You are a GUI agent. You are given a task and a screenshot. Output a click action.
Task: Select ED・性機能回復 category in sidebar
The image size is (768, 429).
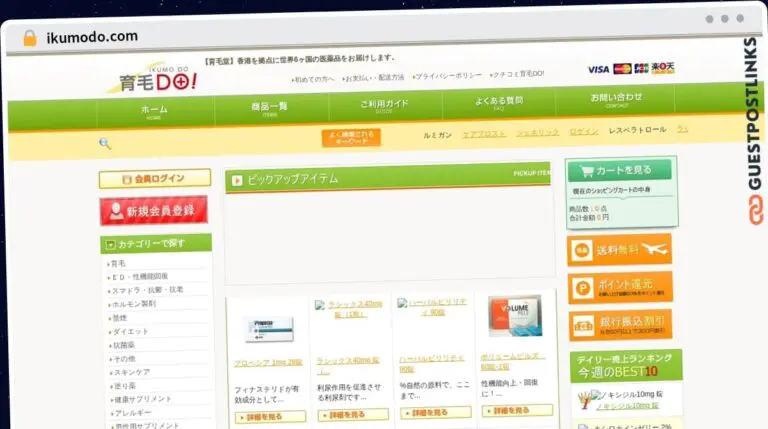pyautogui.click(x=140, y=277)
